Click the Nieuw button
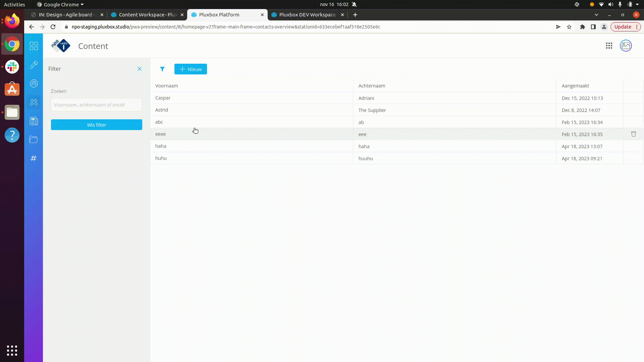This screenshot has height=362, width=644. click(x=191, y=69)
